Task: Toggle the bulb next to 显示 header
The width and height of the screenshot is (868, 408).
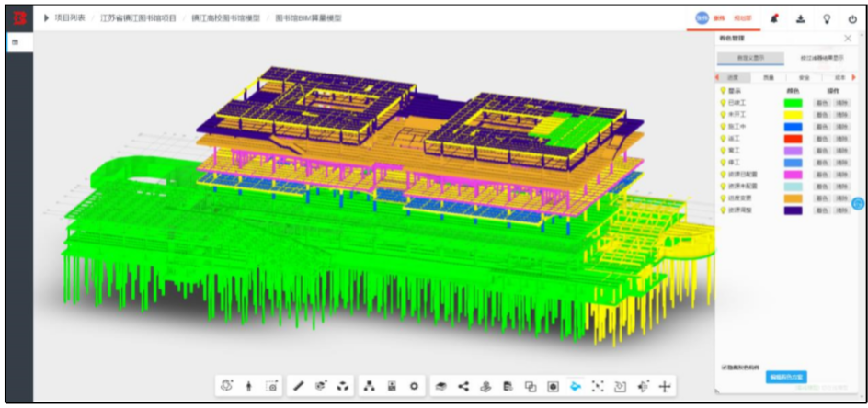Action: tap(723, 91)
